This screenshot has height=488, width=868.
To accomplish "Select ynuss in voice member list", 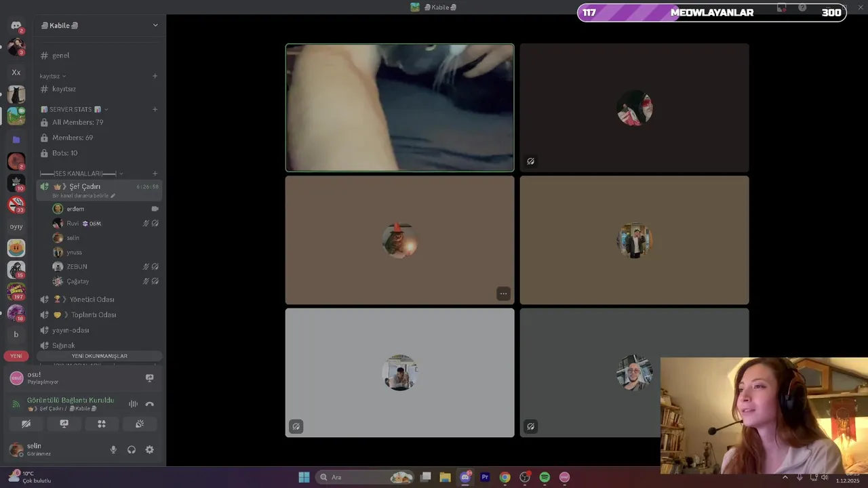I will (105, 252).
